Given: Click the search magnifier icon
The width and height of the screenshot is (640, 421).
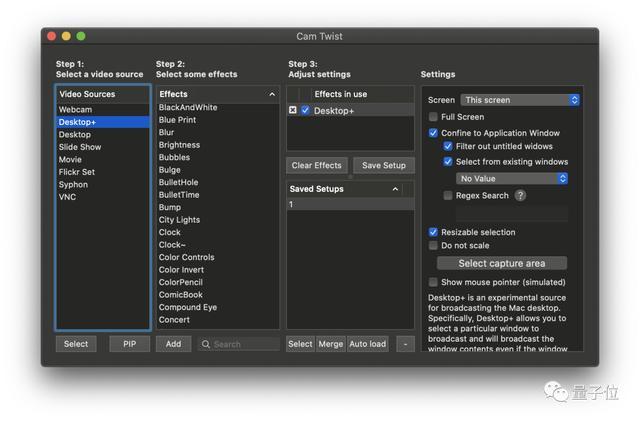Looking at the screenshot, I should (206, 344).
